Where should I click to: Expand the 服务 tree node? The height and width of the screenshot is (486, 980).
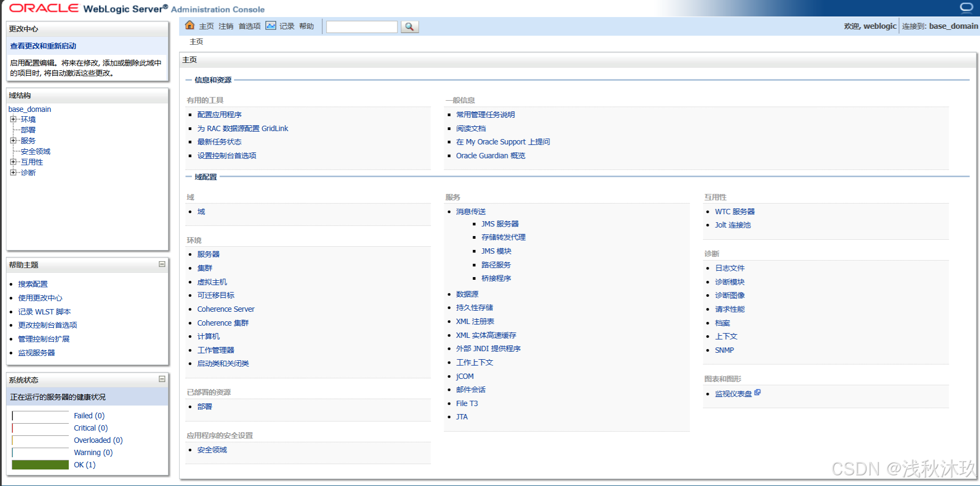click(x=14, y=140)
